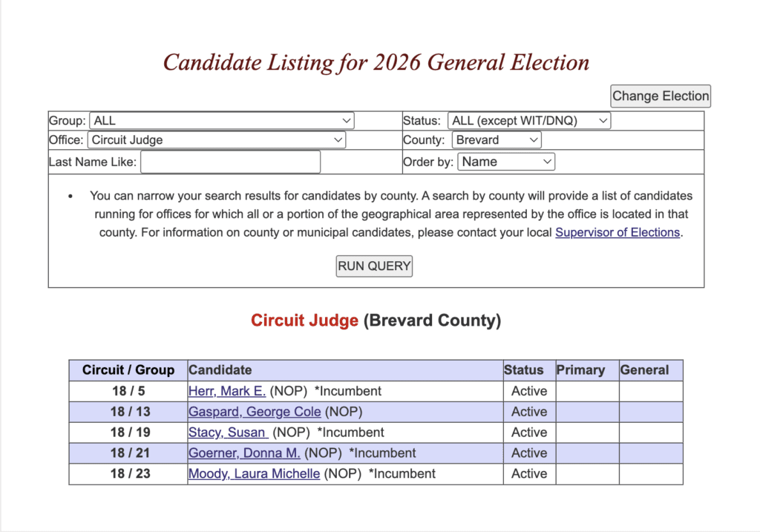Select the Goerner, Donna M. link
Screen dimensions: 760x532
(x=244, y=453)
